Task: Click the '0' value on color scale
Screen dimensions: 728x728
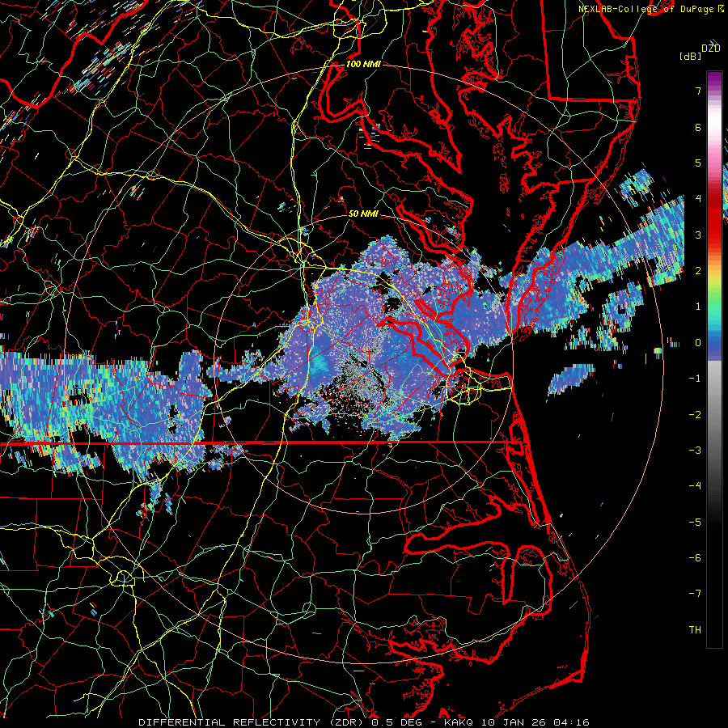Action: pyautogui.click(x=698, y=343)
